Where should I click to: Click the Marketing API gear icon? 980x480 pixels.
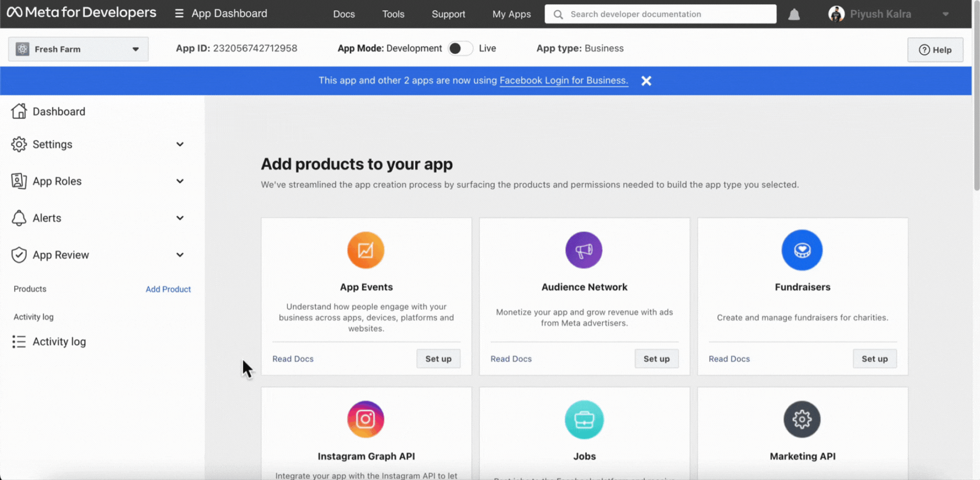[x=802, y=419]
